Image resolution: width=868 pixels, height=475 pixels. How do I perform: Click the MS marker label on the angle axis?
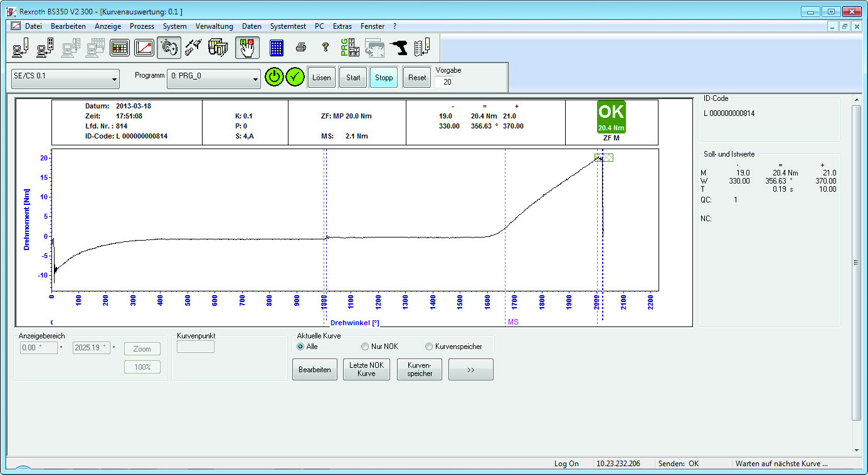pyautogui.click(x=513, y=323)
